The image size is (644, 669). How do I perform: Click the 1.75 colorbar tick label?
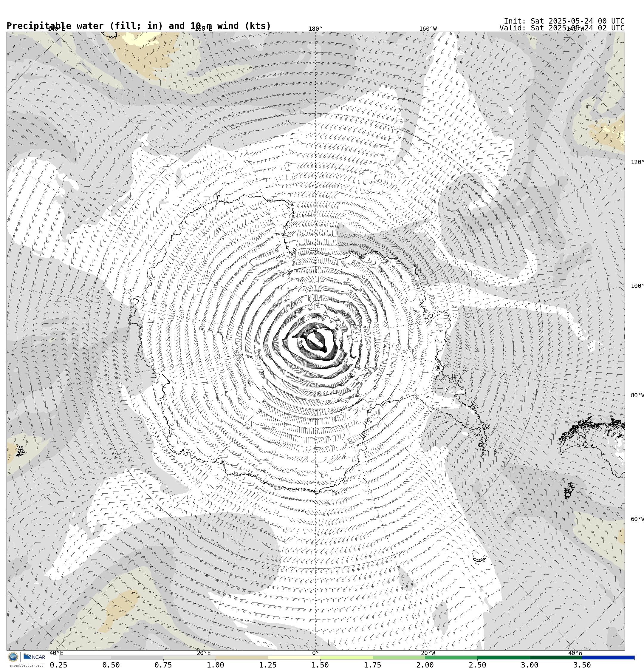point(373,665)
